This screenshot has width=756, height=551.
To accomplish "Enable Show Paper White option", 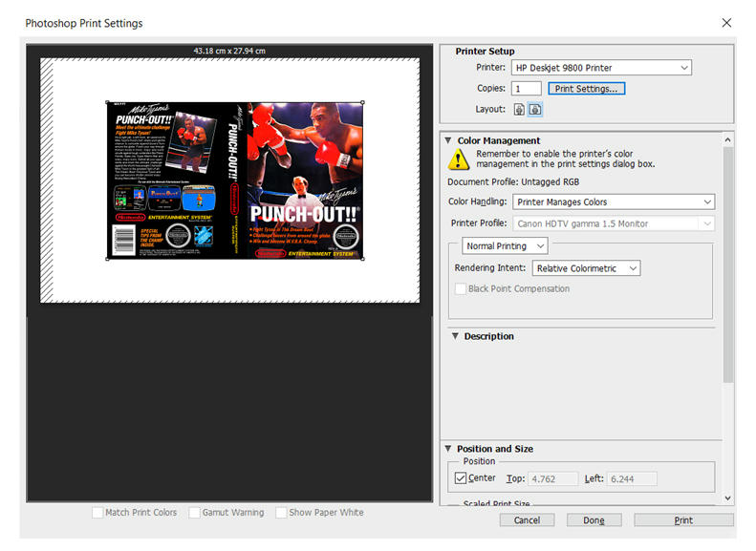I will (x=282, y=513).
